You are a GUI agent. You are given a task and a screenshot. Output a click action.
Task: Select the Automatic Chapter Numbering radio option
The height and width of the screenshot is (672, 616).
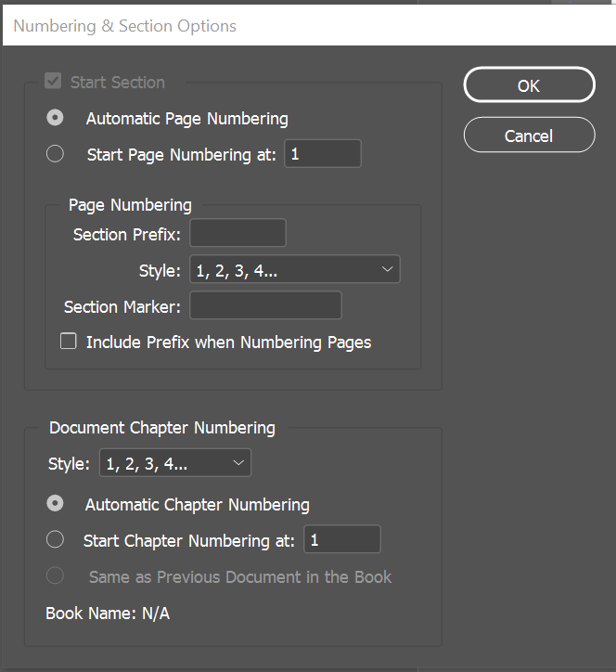click(x=55, y=503)
